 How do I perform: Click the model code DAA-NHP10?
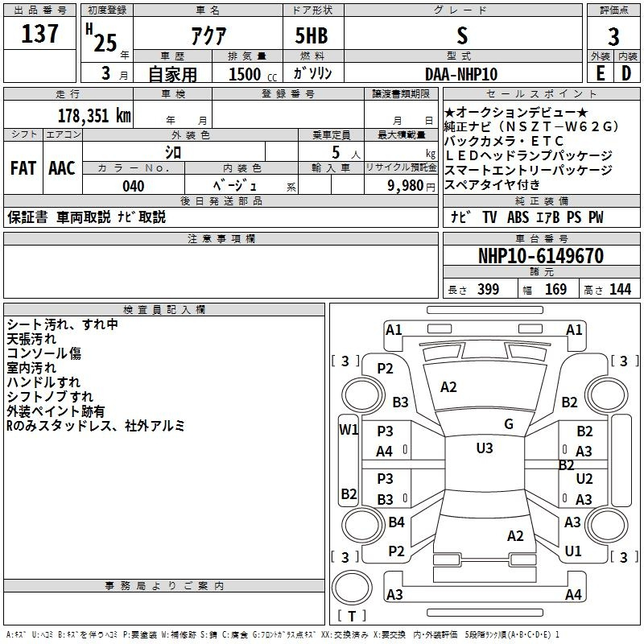click(x=460, y=73)
